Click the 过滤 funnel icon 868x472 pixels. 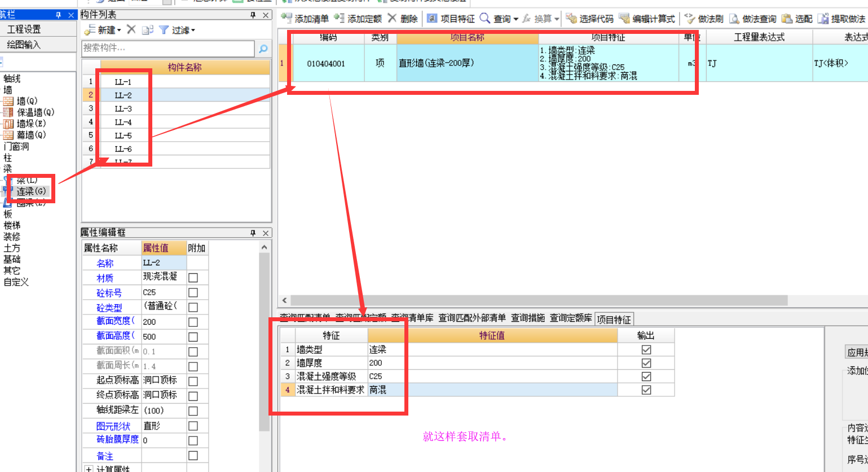[x=164, y=30]
